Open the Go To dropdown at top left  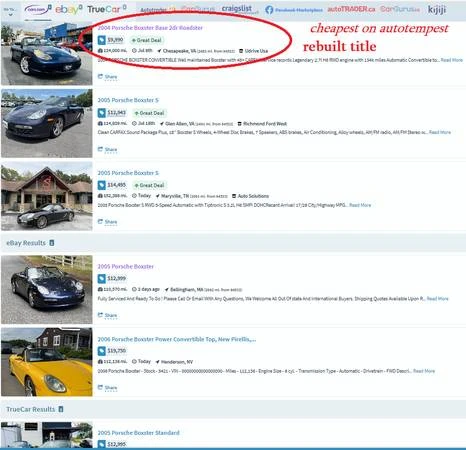click(9, 12)
